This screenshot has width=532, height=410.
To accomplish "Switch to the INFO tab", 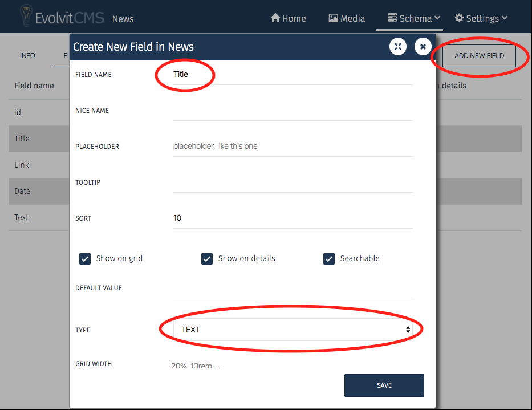I will [27, 56].
